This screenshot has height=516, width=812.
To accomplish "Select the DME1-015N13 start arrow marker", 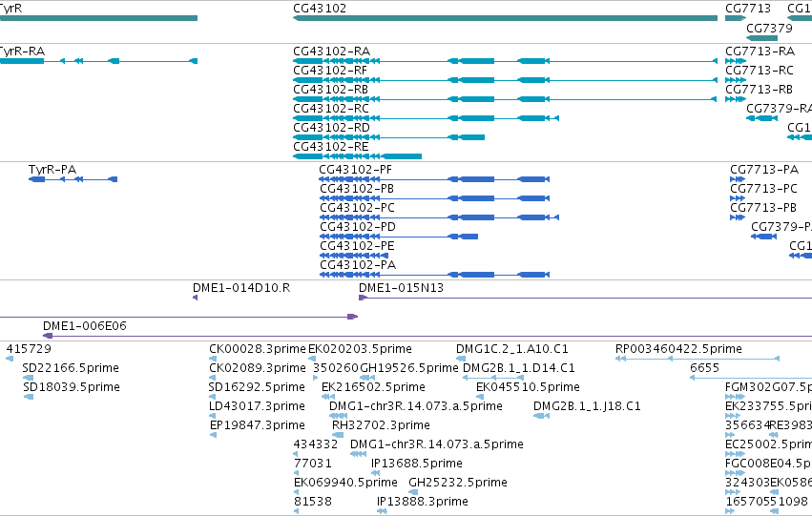I will point(363,298).
